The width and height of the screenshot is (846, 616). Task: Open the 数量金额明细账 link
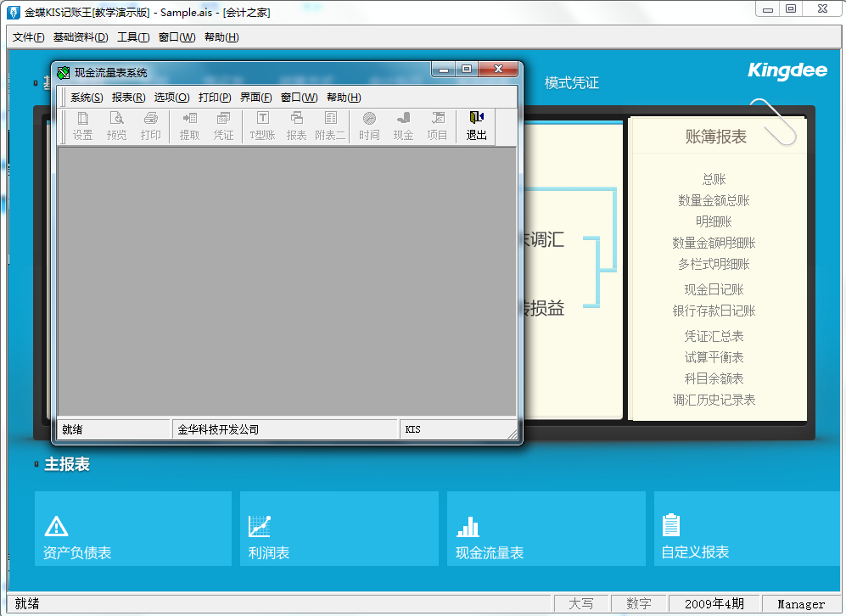coord(714,243)
